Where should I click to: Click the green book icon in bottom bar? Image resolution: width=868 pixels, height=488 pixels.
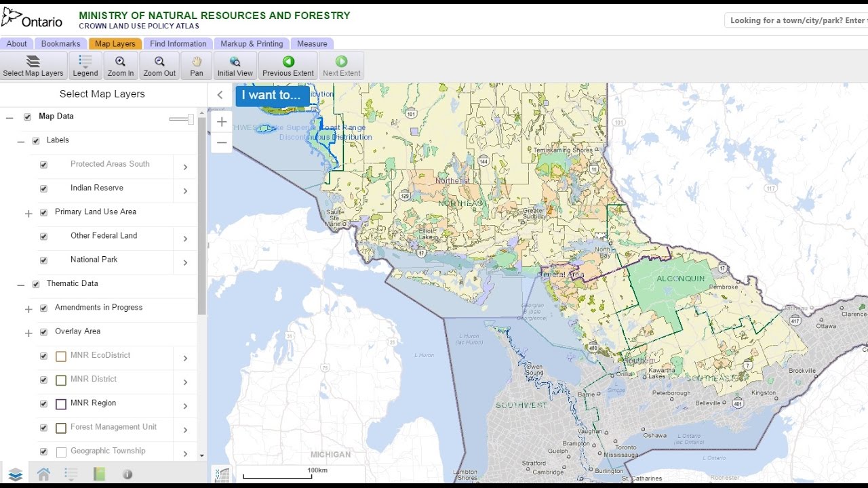(x=100, y=474)
